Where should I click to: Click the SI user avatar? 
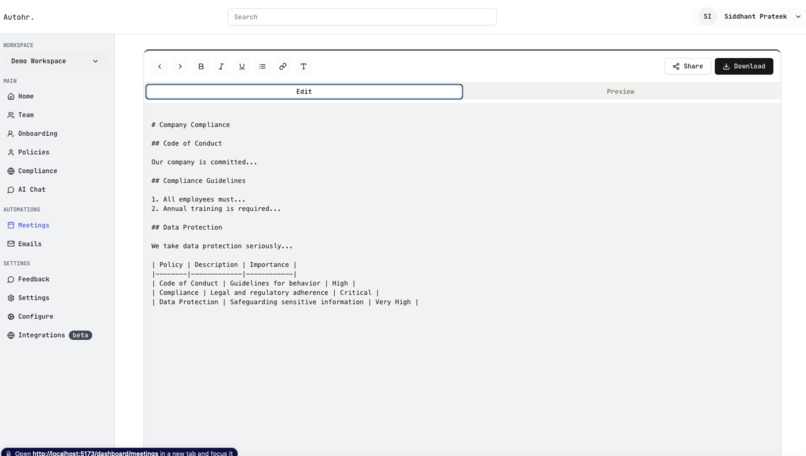pos(707,16)
